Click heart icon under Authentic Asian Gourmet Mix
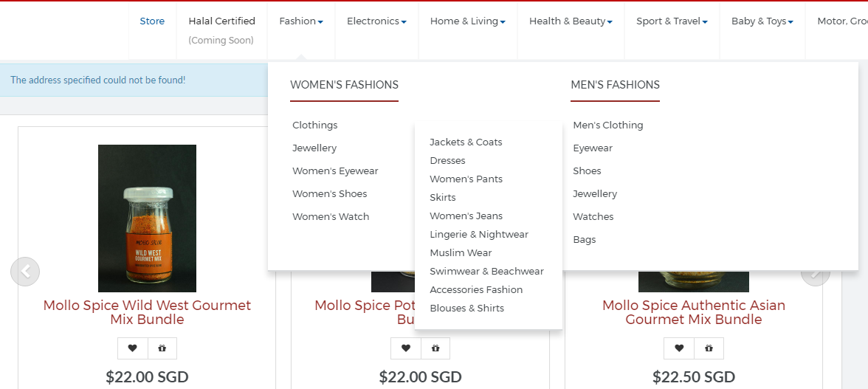The image size is (868, 389). pyautogui.click(x=679, y=348)
